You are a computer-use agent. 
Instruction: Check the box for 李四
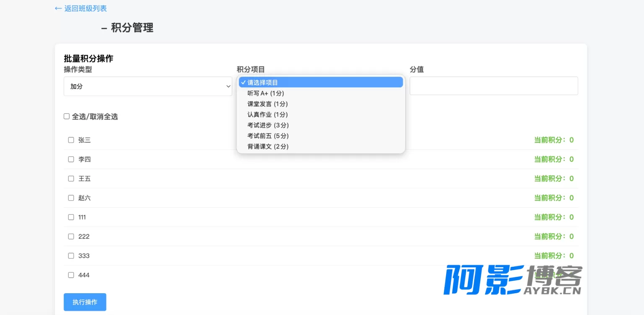click(71, 159)
